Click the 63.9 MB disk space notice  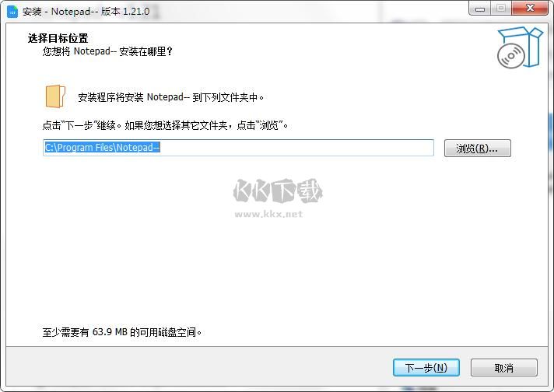pos(122,332)
